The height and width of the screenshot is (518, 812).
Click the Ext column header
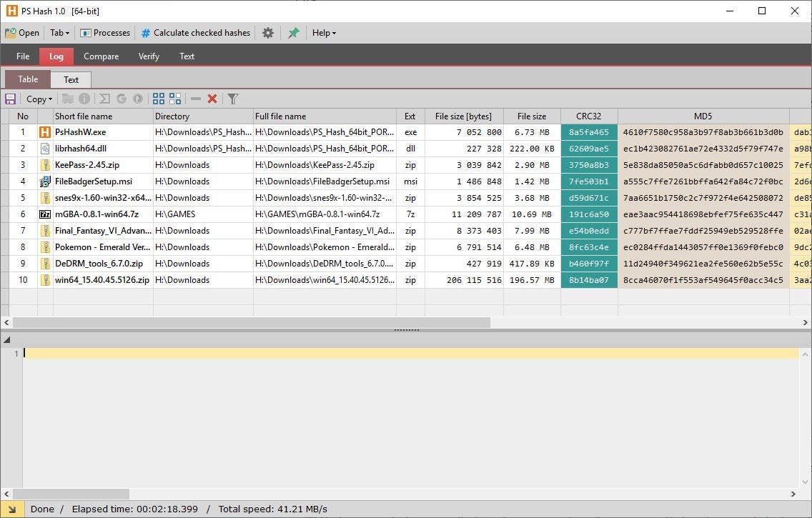410,116
